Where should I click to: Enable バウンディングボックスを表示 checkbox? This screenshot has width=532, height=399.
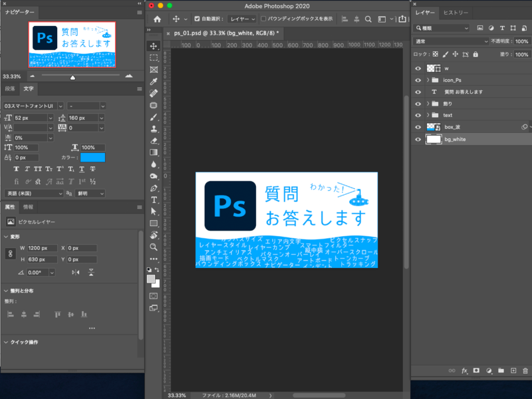click(x=263, y=19)
